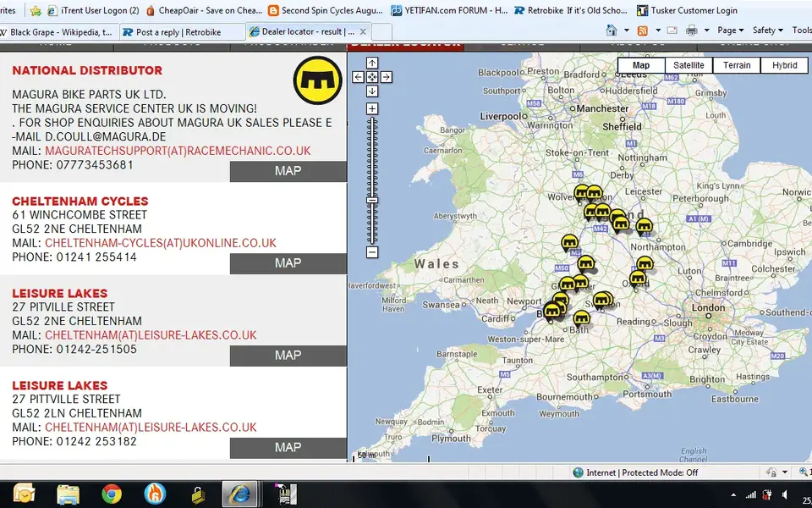This screenshot has width=812, height=508.
Task: Click the Print icon
Action: (691, 30)
